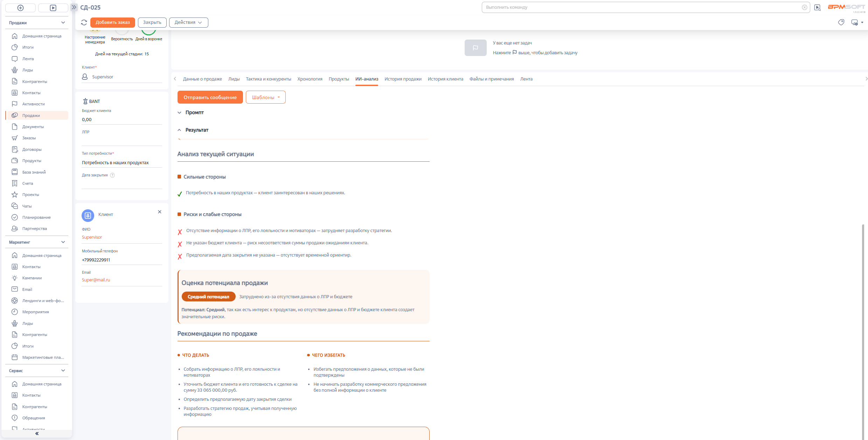Open workplace display settings icon
The image size is (868, 440).
coord(854,22)
